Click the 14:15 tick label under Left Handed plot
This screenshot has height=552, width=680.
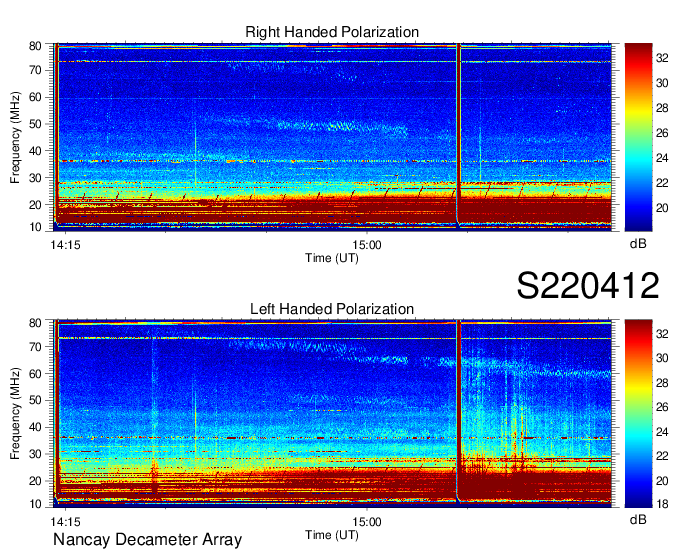click(65, 522)
